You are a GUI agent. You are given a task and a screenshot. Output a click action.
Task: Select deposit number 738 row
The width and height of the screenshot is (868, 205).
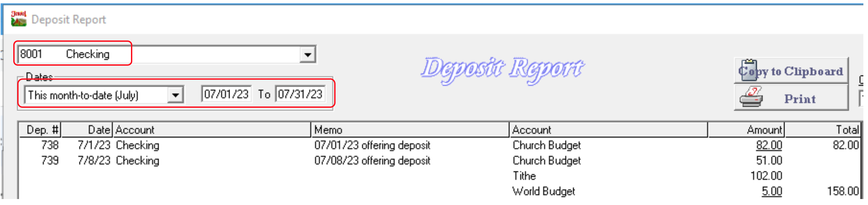50,145
